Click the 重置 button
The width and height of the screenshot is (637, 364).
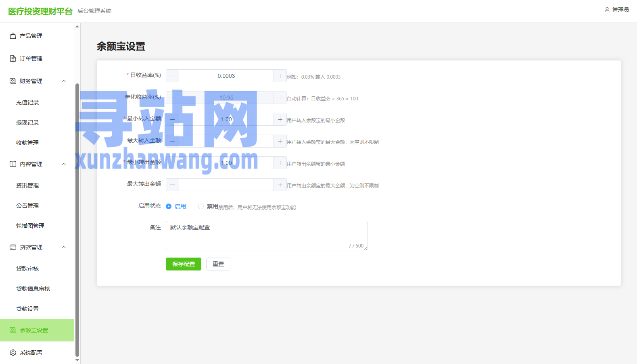pos(218,264)
